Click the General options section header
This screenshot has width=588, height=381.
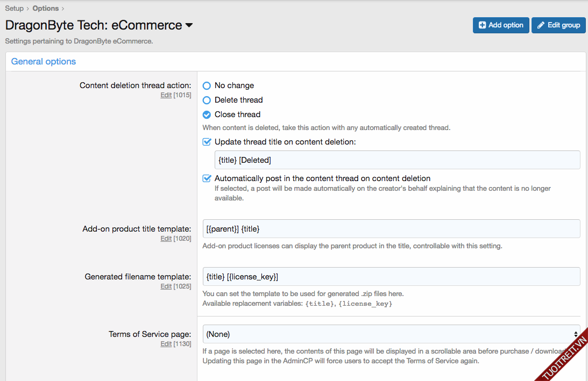(x=44, y=62)
